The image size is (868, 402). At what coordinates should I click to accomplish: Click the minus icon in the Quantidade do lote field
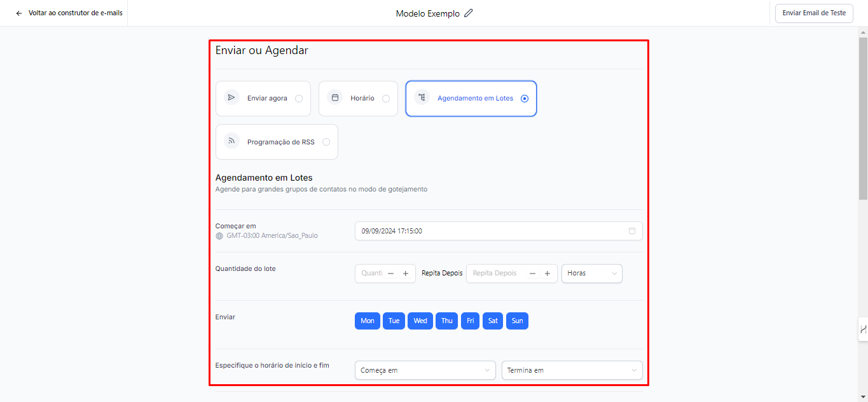(x=391, y=274)
